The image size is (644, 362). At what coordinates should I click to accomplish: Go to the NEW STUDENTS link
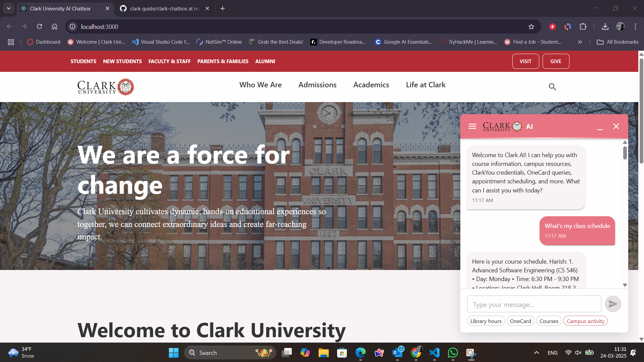point(122,61)
